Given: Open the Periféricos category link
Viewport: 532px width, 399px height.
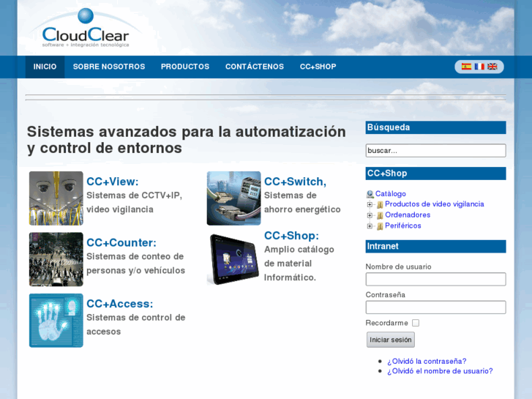Looking at the screenshot, I should click(x=402, y=225).
